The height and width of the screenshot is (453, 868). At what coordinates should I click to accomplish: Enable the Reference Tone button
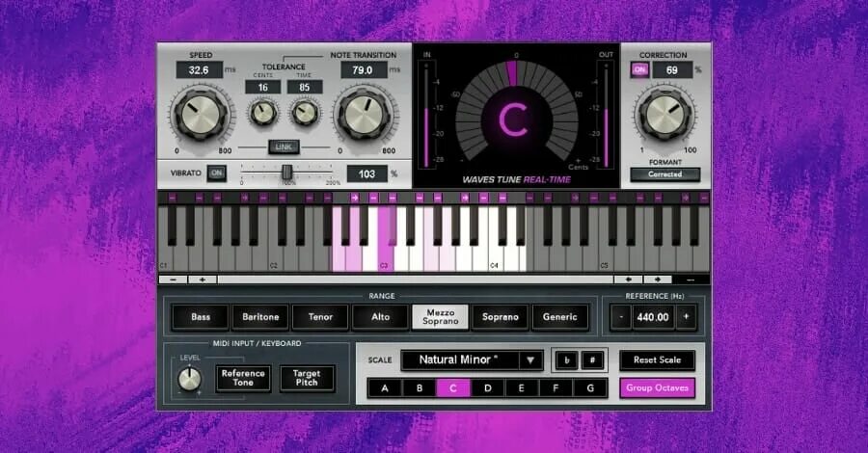(x=243, y=378)
